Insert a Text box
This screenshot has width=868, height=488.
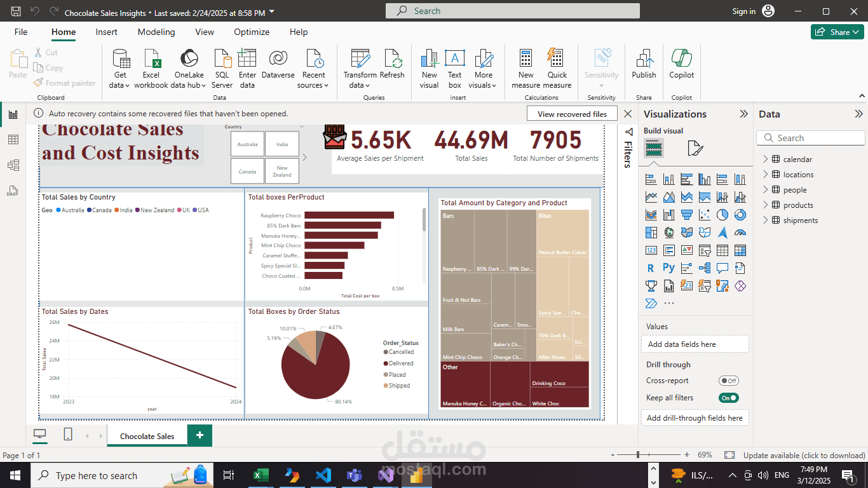click(x=455, y=69)
